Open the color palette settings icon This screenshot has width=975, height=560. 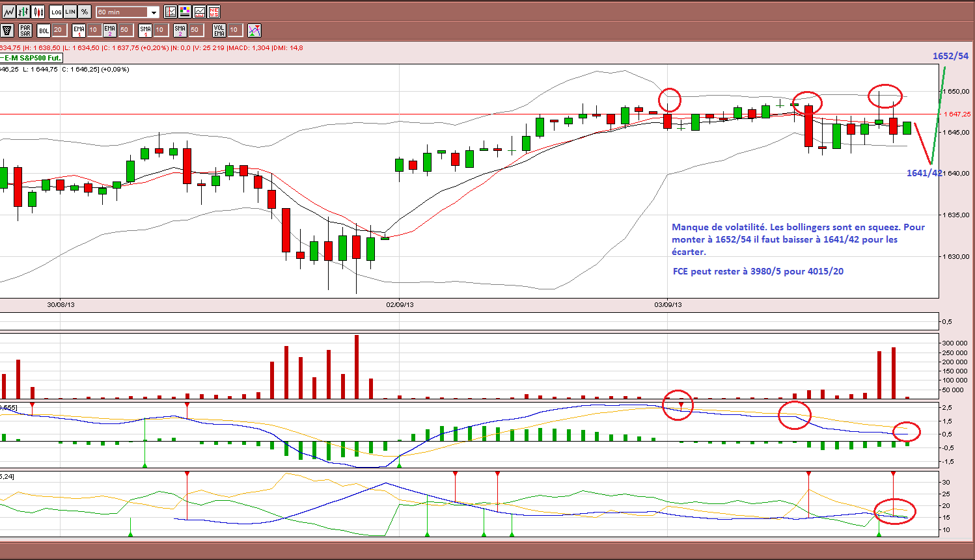coord(185,12)
